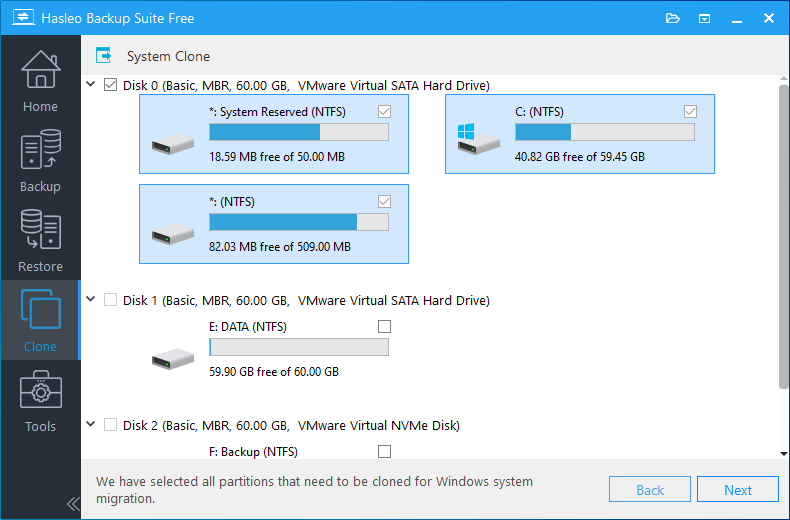Open the Backup section in sidebar
This screenshot has height=520, width=790.
click(x=40, y=161)
